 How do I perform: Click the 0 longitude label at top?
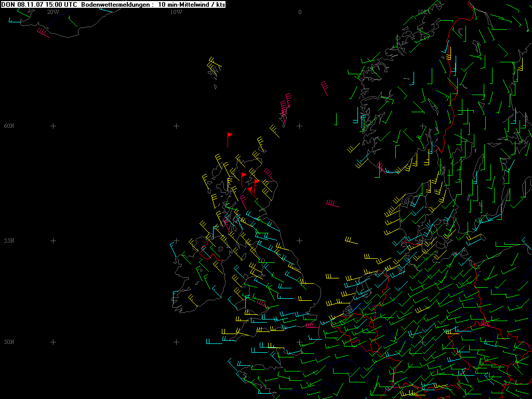(x=300, y=11)
